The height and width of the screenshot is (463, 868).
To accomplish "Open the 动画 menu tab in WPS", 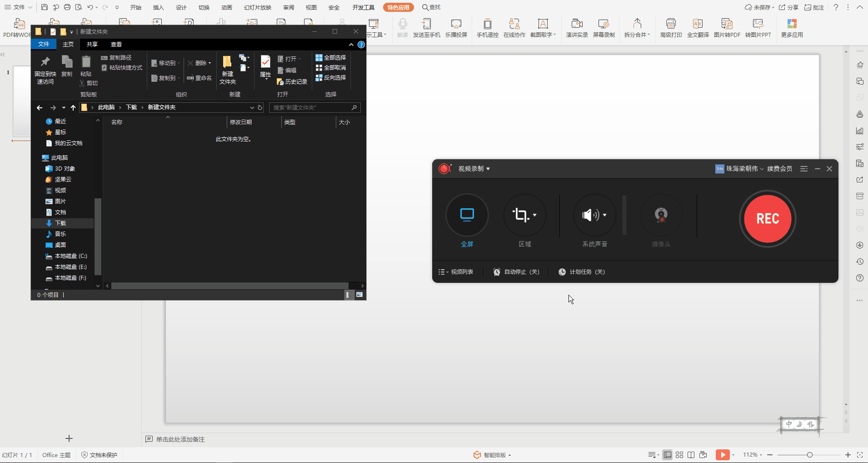I will pyautogui.click(x=227, y=7).
